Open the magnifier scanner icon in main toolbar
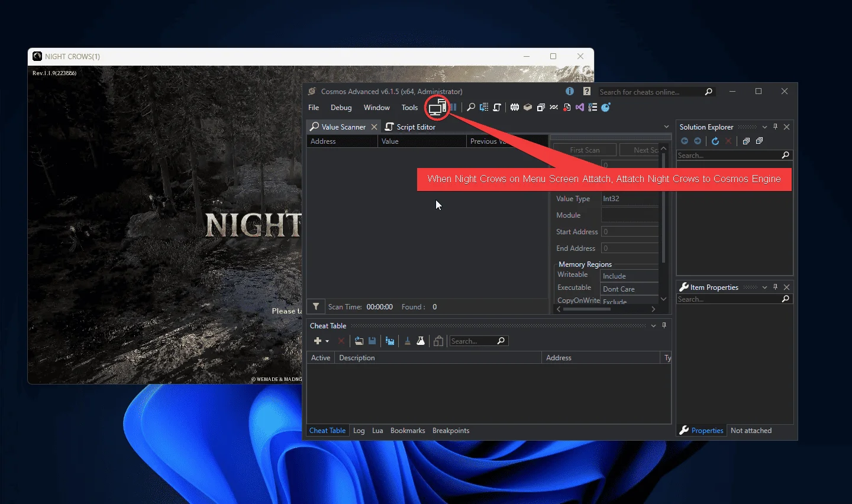 point(471,107)
